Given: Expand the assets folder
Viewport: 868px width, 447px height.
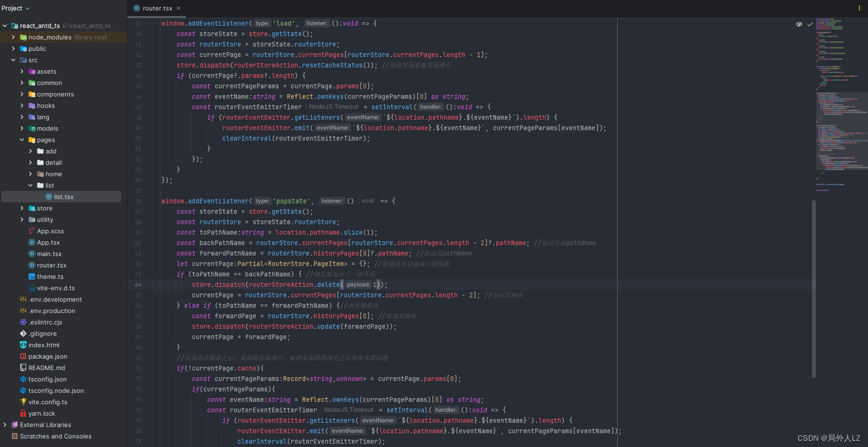Looking at the screenshot, I should point(22,71).
